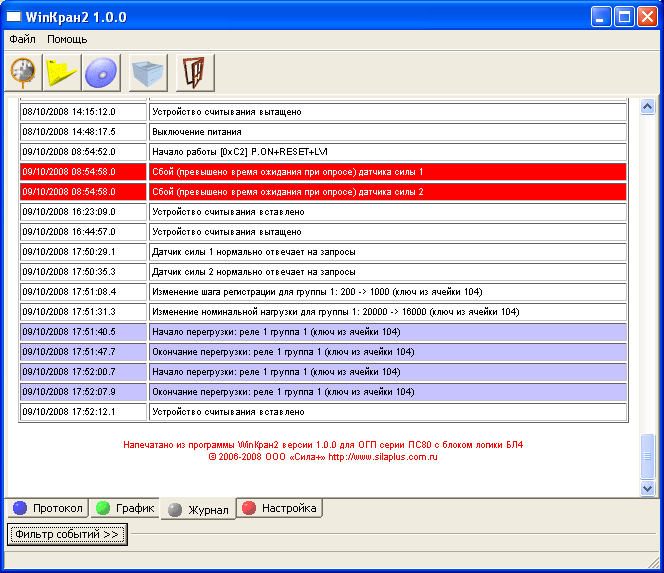Click the WinКран2 title bar icon

pyautogui.click(x=13, y=17)
